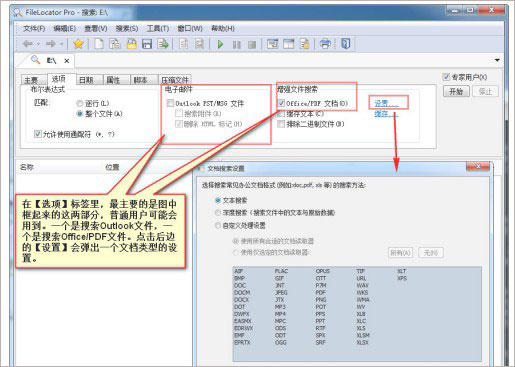Image resolution: width=515 pixels, height=367 pixels.
Task: Close the 文档搜索设置 dialog
Action: (478, 166)
